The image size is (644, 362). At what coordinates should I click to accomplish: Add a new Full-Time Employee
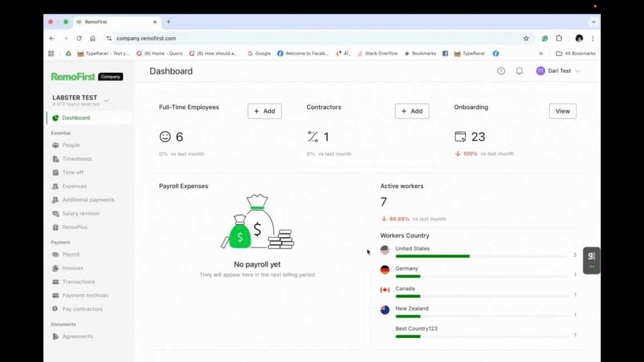tap(264, 111)
